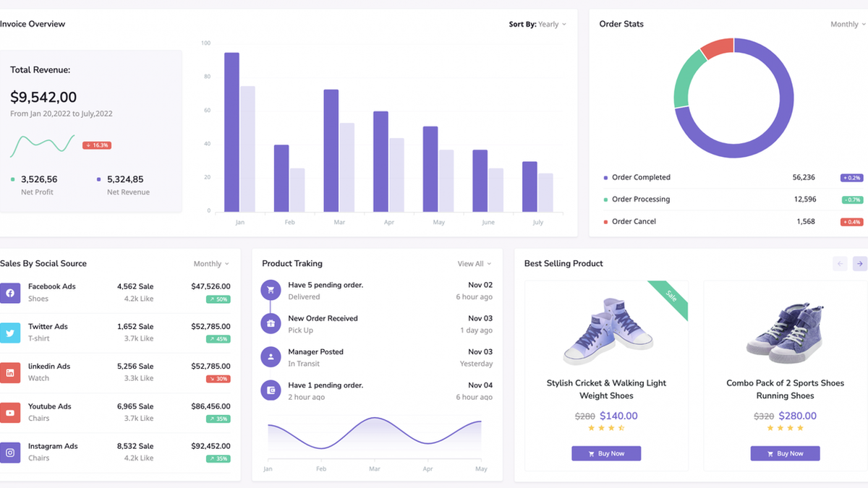868x488 pixels.
Task: Click the cart icon beside Have 5 pending order
Action: 271,290
